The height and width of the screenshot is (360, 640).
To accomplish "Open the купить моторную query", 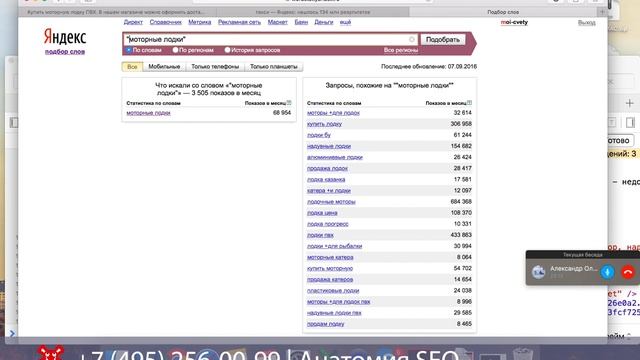I will tap(330, 268).
